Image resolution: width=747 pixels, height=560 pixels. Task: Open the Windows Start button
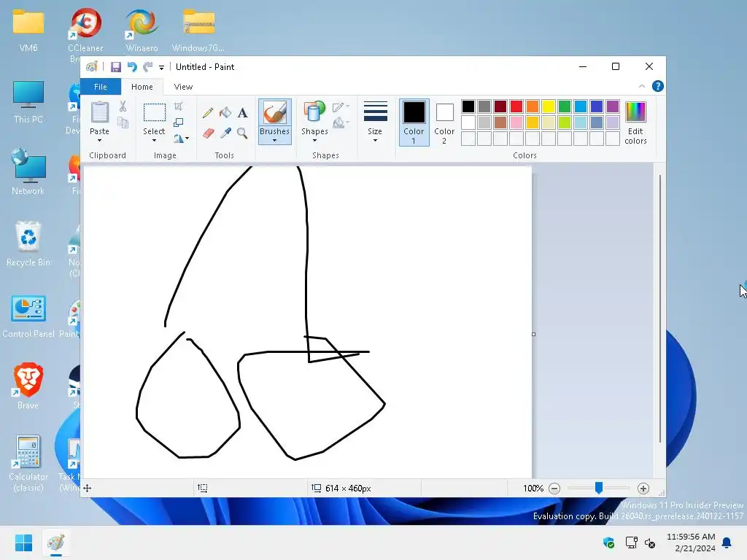click(x=24, y=542)
